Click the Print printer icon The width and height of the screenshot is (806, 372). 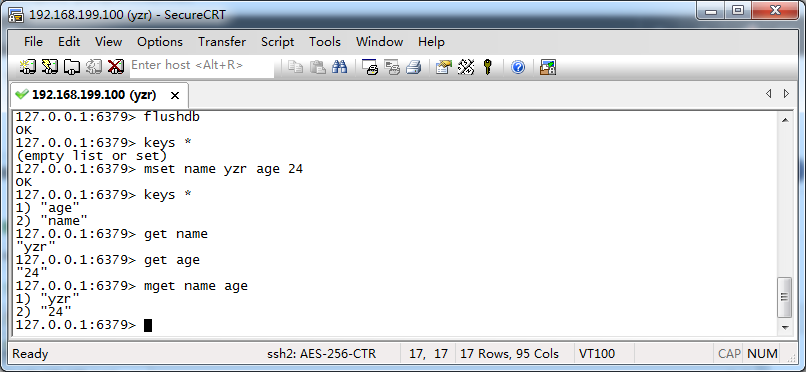pyautogui.click(x=414, y=67)
